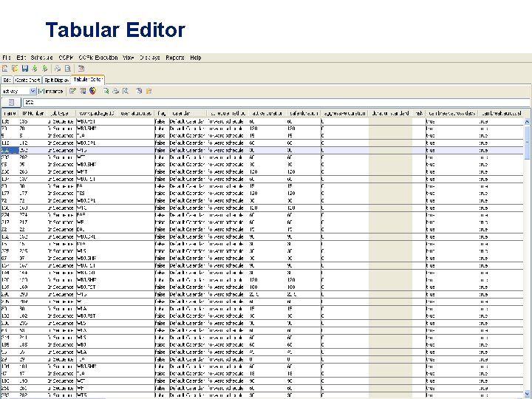Screen dimensions: 532x399
Task: Click the paste clipboard icon in the tabular toolbar
Action: coord(149,91)
